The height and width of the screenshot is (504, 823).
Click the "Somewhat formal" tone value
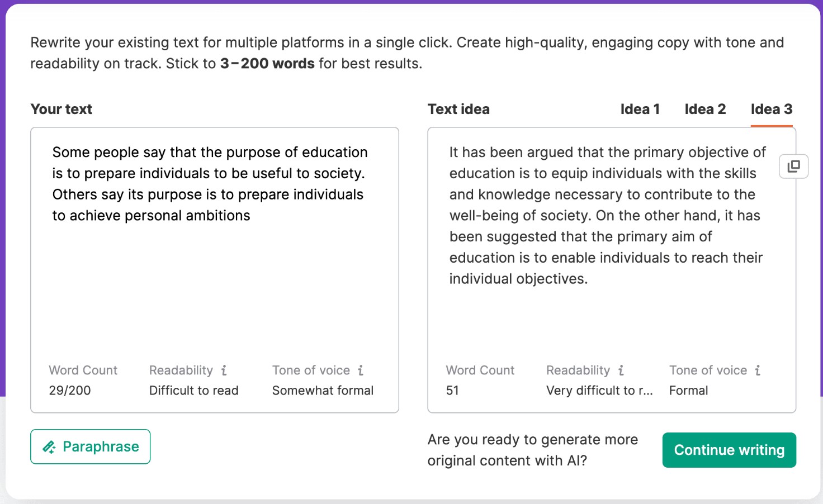(x=323, y=391)
